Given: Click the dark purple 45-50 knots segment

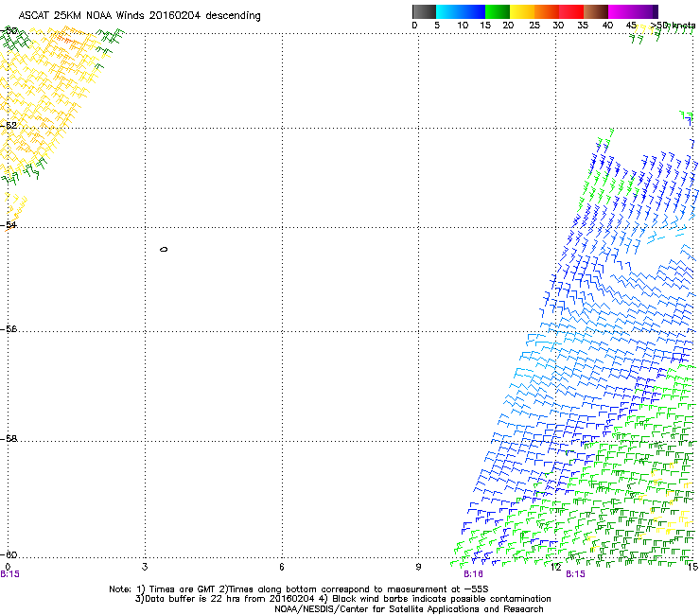Looking at the screenshot, I should tap(645, 11).
